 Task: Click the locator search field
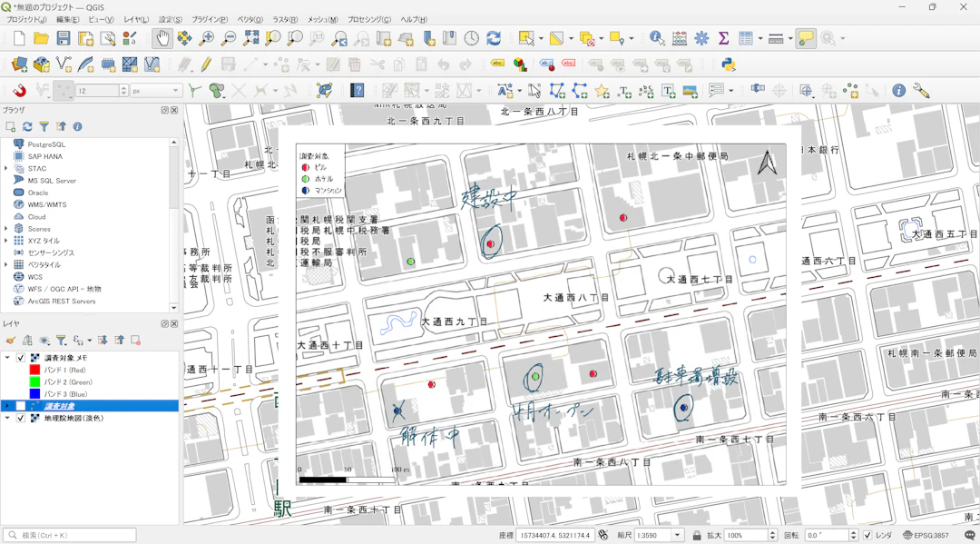pos(70,535)
